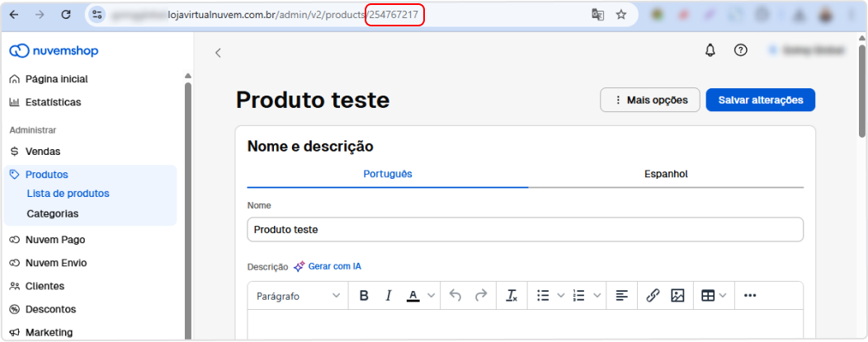This screenshot has height=342, width=868.
Task: Open notifications bell
Action: point(710,50)
